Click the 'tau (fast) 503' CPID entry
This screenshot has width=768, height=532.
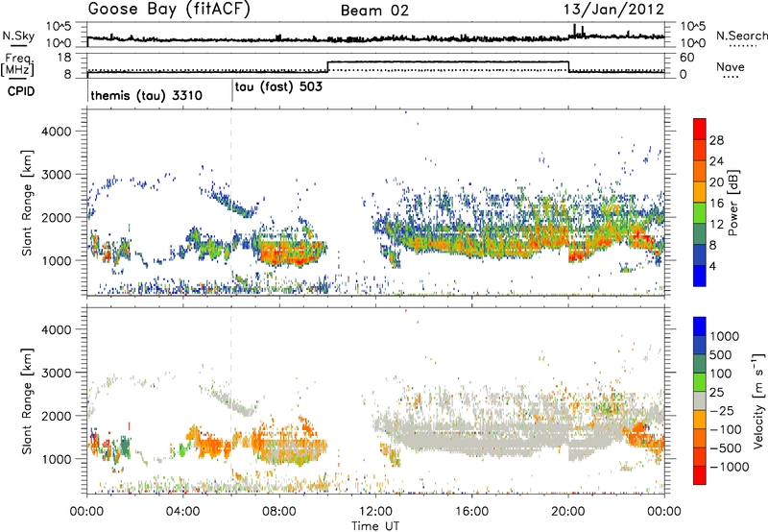point(278,87)
